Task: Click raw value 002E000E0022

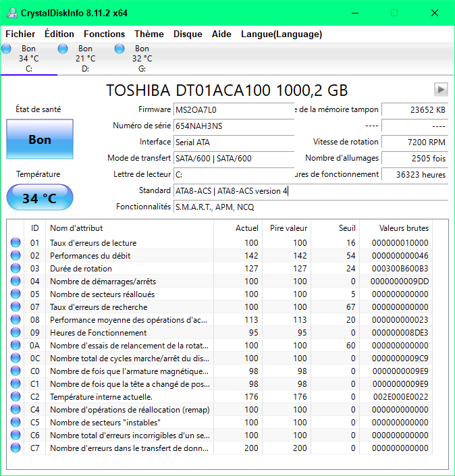Action: (401, 397)
